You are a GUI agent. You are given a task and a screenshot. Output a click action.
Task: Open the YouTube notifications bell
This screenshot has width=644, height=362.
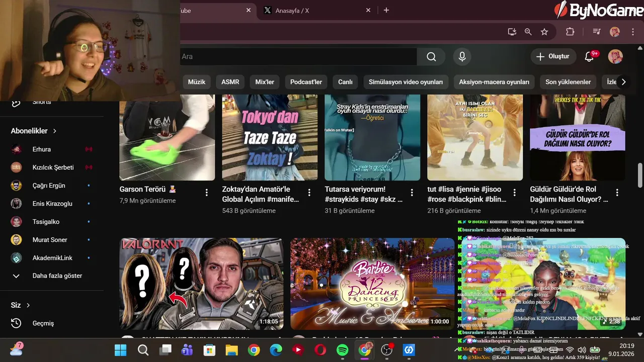(x=589, y=56)
